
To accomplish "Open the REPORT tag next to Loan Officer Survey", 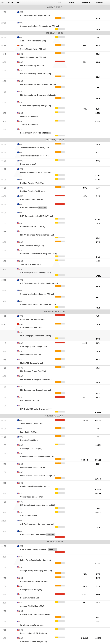I will pyautogui.click(x=46, y=133).
